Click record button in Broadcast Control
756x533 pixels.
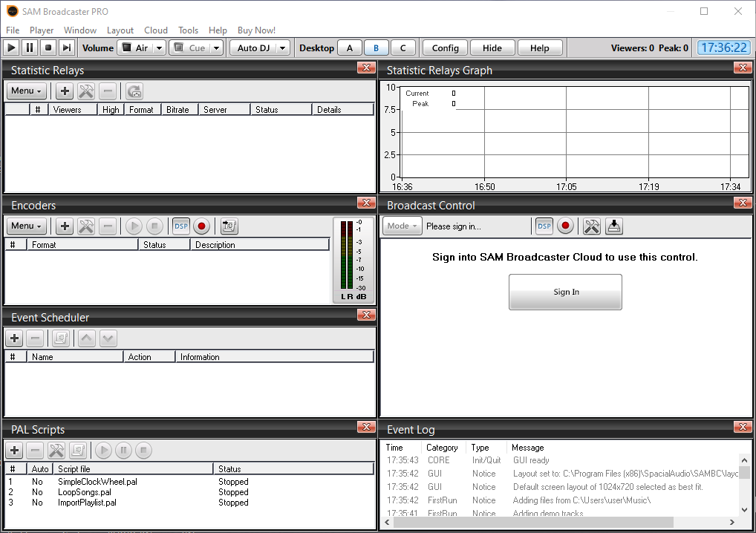tap(566, 226)
